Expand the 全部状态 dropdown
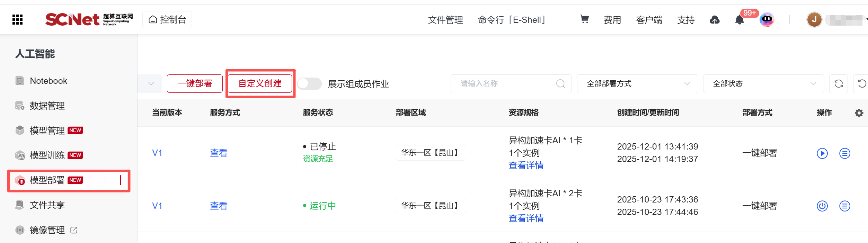 (x=763, y=84)
